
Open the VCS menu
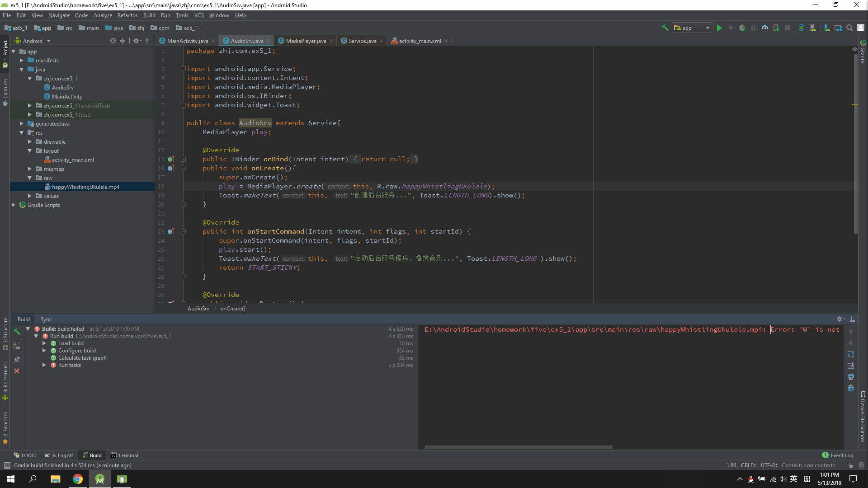(199, 15)
